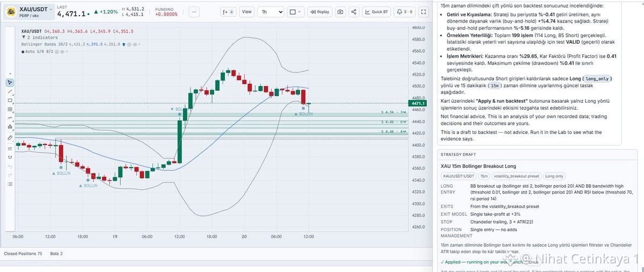Open the chart layout dropdown
The width and height of the screenshot is (644, 272).
(x=296, y=11)
